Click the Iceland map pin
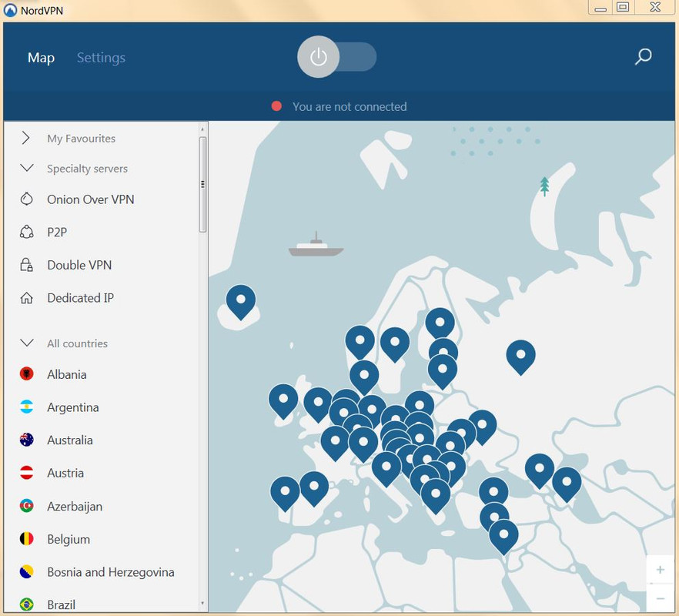 pos(241,300)
